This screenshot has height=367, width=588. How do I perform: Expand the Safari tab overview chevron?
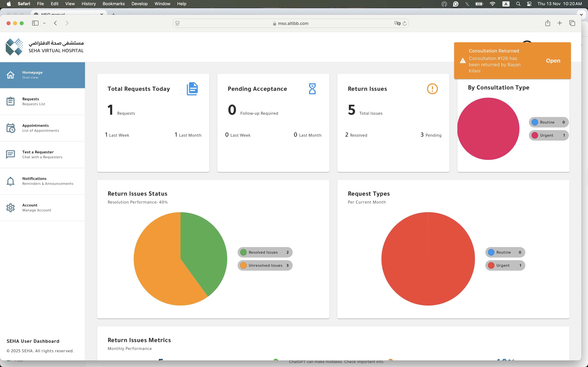coord(581,15)
